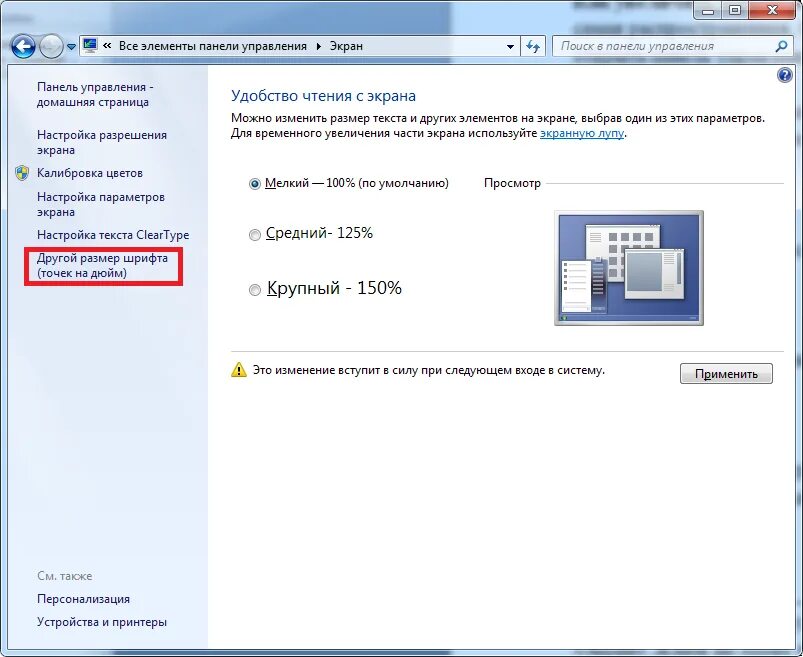Open the «« breadcrumb chevron menu

(x=107, y=46)
